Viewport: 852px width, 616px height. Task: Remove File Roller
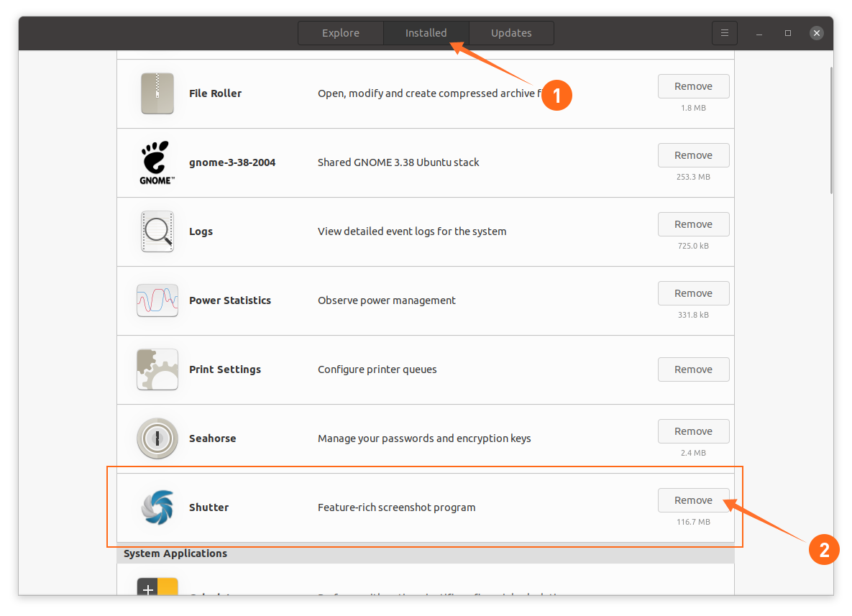(x=693, y=86)
